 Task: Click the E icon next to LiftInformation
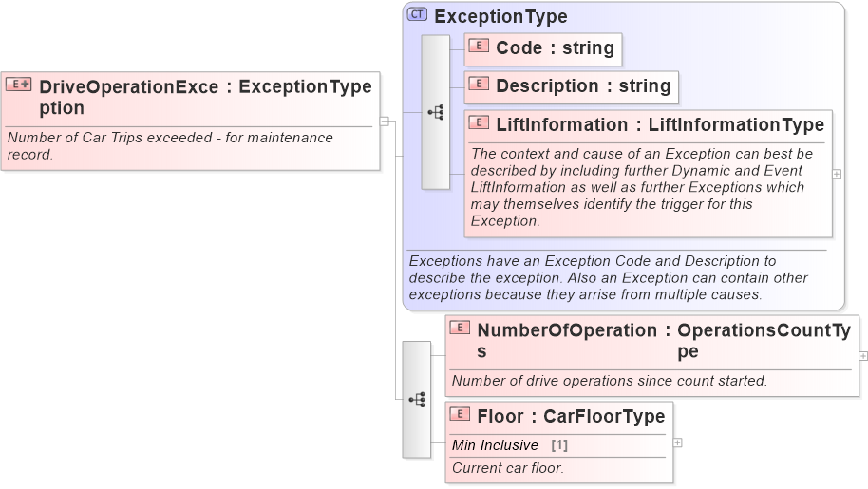tap(479, 122)
